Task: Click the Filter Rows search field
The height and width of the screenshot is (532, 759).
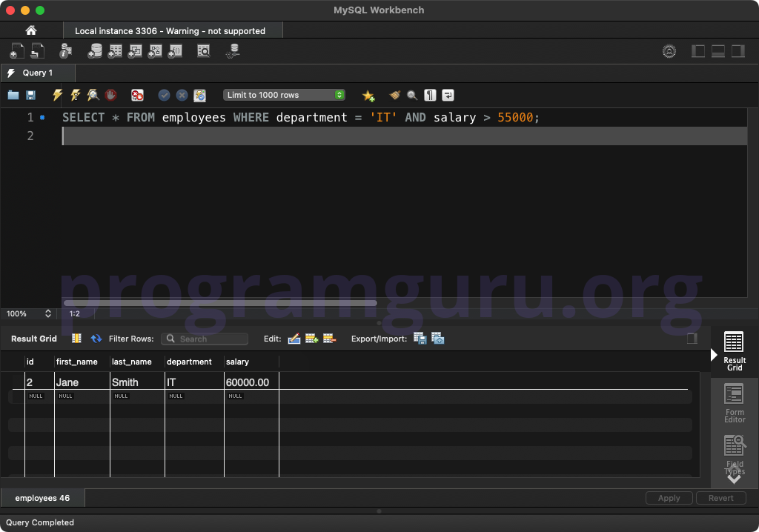Action: click(x=205, y=339)
